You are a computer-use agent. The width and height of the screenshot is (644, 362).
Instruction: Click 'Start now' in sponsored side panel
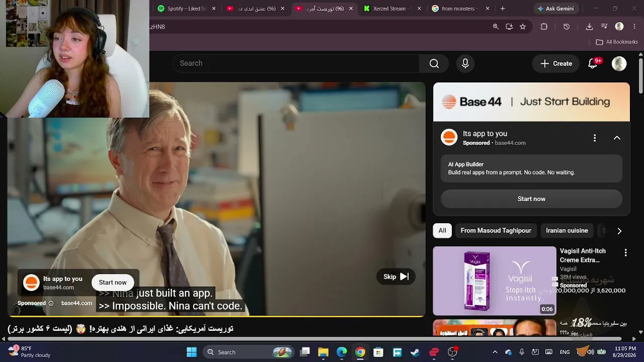click(531, 199)
